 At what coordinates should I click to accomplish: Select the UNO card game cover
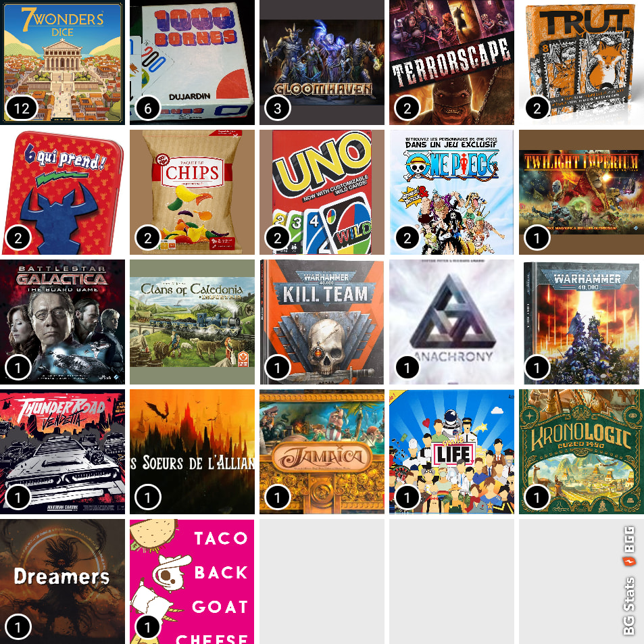(322, 192)
